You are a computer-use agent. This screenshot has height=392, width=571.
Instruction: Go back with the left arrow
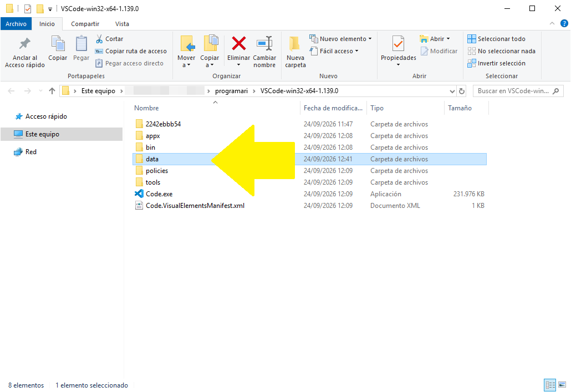(11, 91)
